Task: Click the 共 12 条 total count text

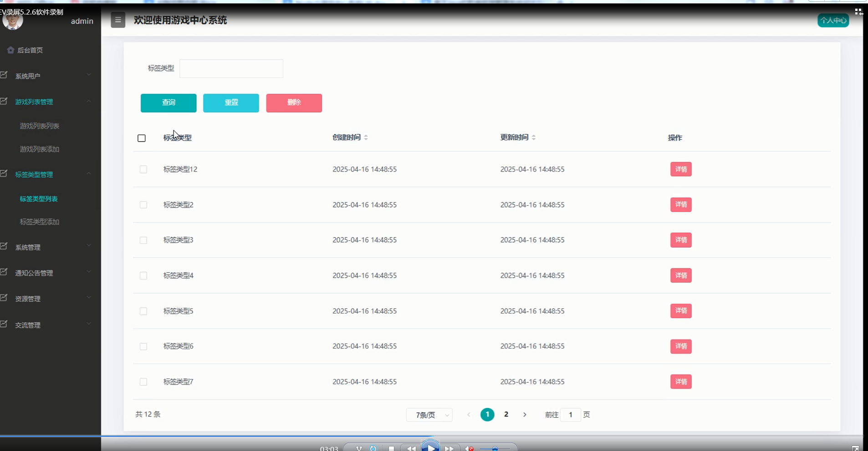Action: coord(148,415)
